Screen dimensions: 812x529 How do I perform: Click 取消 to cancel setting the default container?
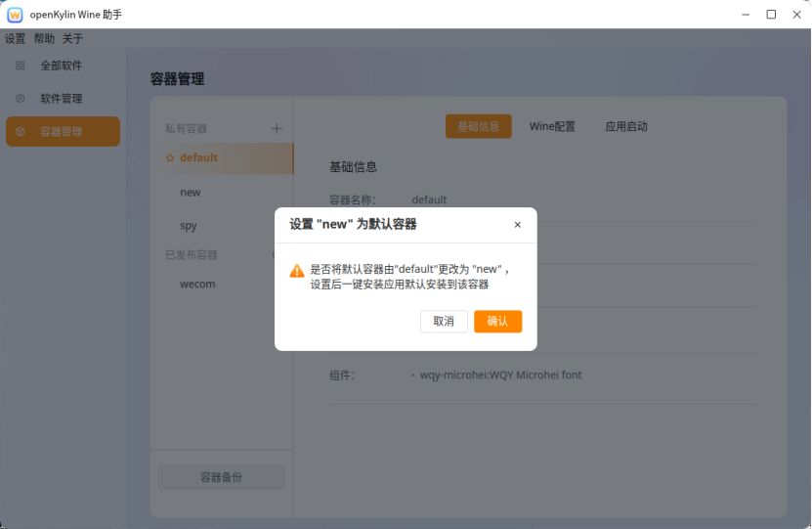pyautogui.click(x=444, y=322)
